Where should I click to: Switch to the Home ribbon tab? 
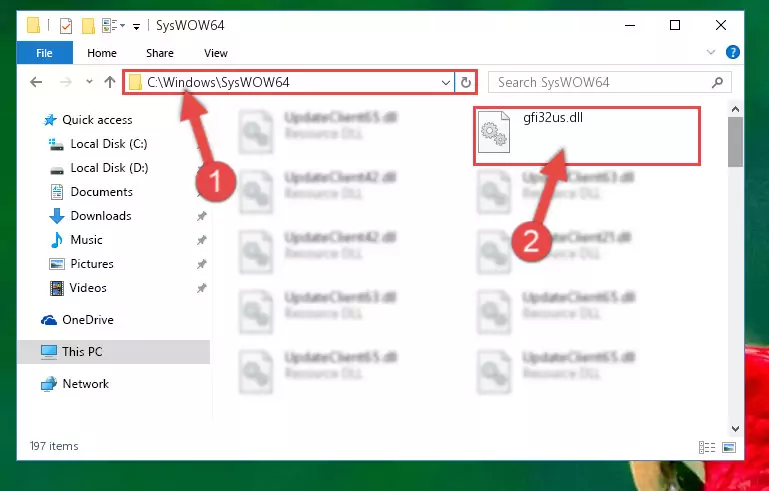click(102, 53)
